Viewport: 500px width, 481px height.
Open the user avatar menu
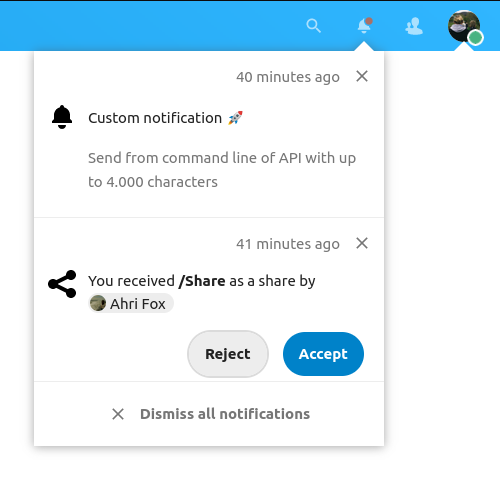coord(464,26)
